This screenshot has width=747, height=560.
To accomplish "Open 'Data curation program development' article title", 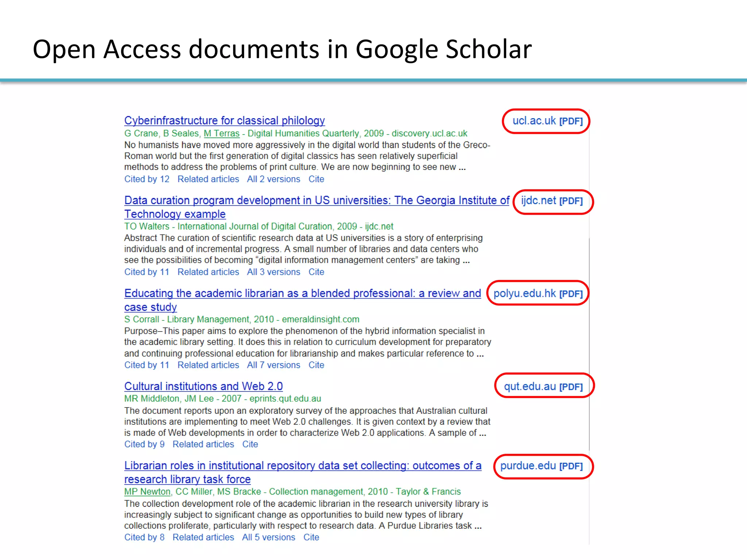I will coord(317,207).
